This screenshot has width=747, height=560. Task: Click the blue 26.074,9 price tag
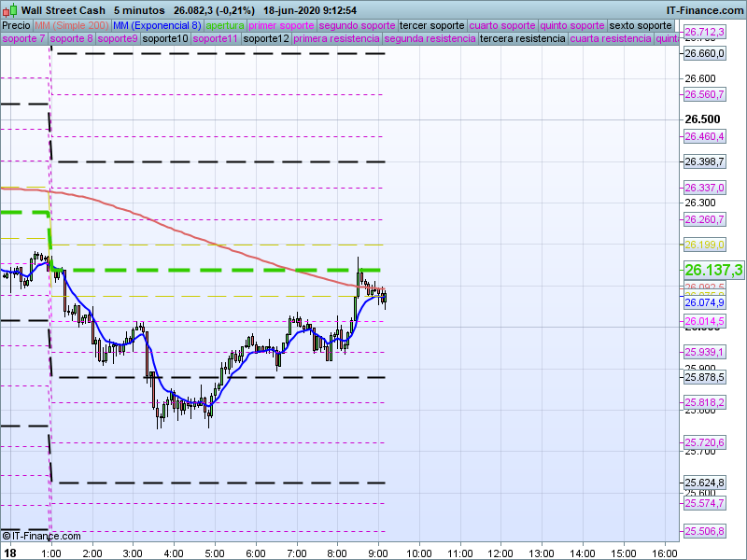(704, 302)
